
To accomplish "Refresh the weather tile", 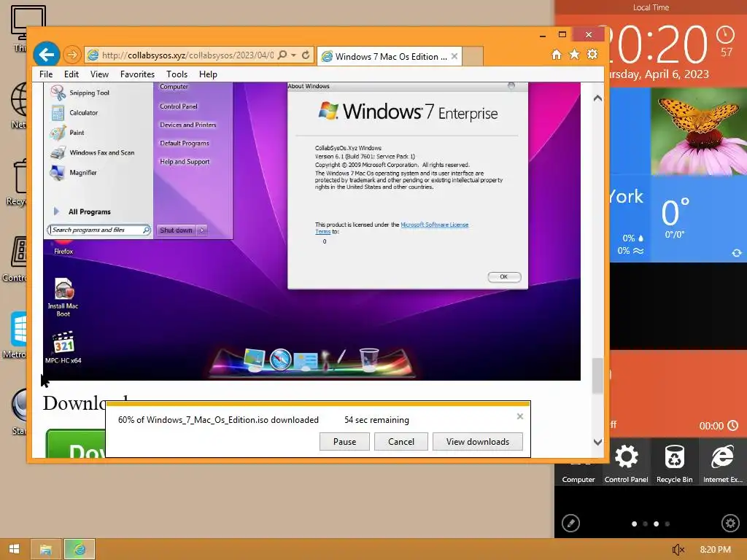I will pyautogui.click(x=737, y=253).
